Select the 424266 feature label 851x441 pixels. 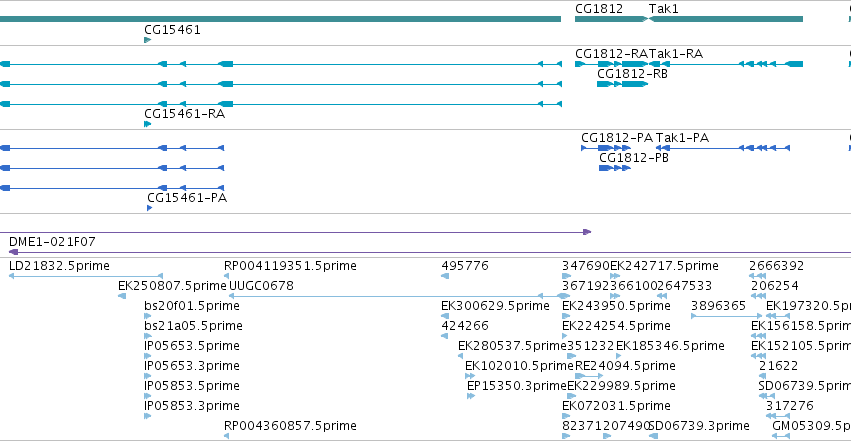465,326
